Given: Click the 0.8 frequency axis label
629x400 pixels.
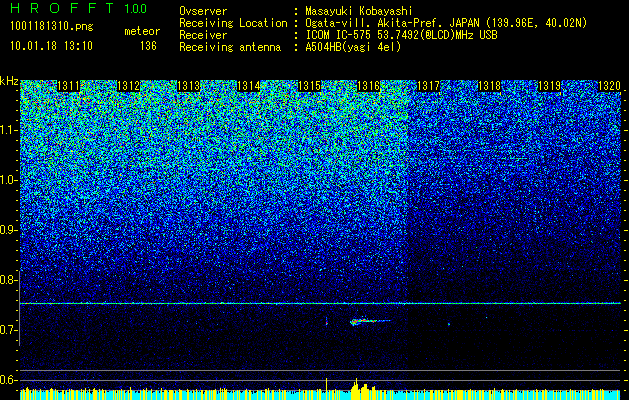Looking at the screenshot, I should pyautogui.click(x=9, y=280).
